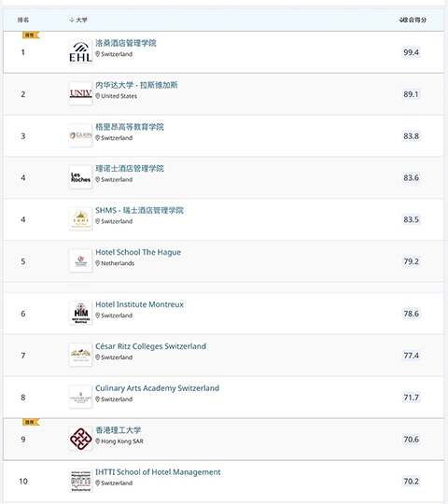The height and width of the screenshot is (504, 448).
Task: Click the 推荐 badge on rank 9
Action: tap(31, 422)
